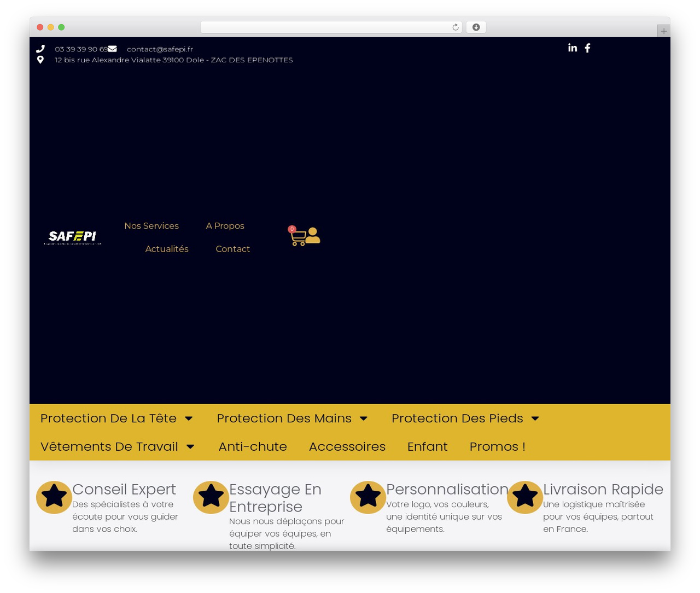
Task: Click the Vêtements De Travail menu label
Action: 109,447
